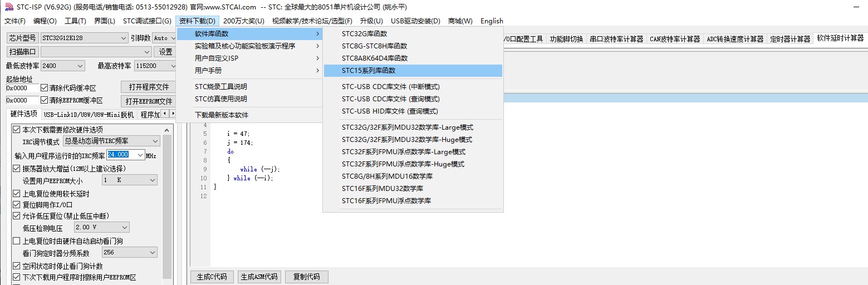The height and width of the screenshot is (285, 868).
Task: Select STC32F系列FPMU浮点数学库-Large模式
Action: pos(413,152)
